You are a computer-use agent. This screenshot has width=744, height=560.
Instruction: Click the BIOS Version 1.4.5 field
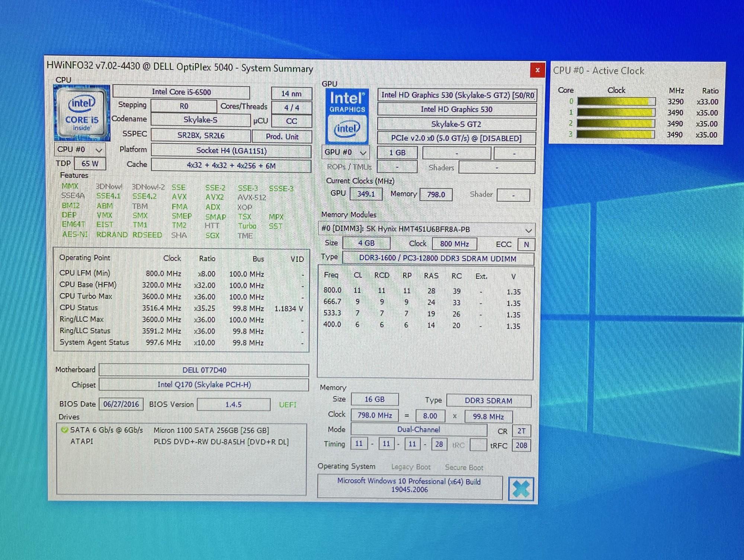(234, 405)
